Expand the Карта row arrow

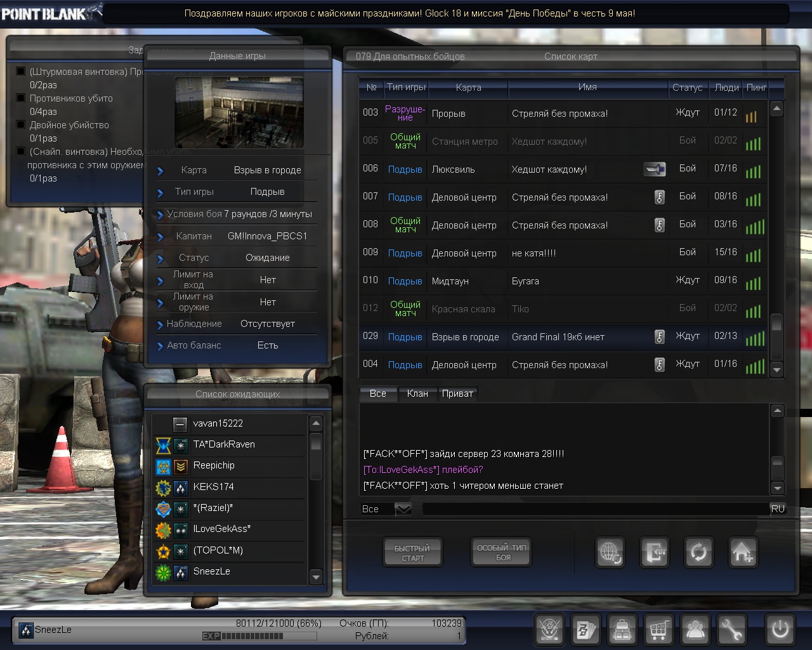click(160, 171)
